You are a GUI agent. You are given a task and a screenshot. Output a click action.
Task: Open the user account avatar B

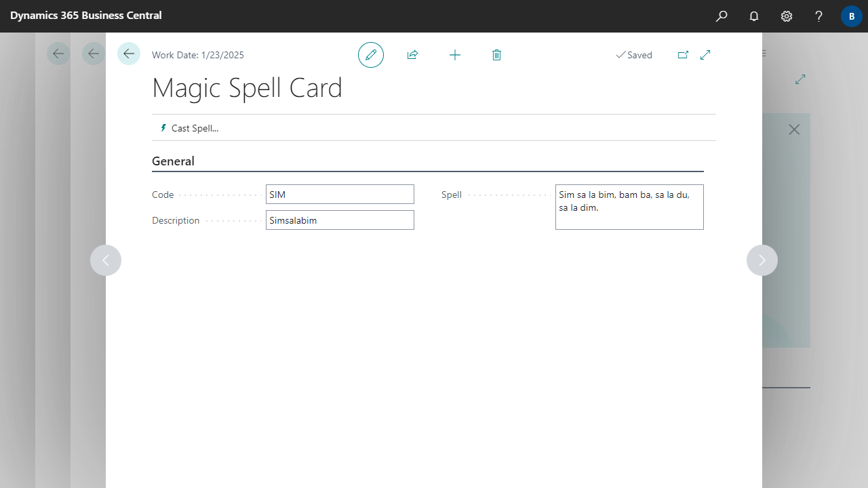tap(852, 16)
